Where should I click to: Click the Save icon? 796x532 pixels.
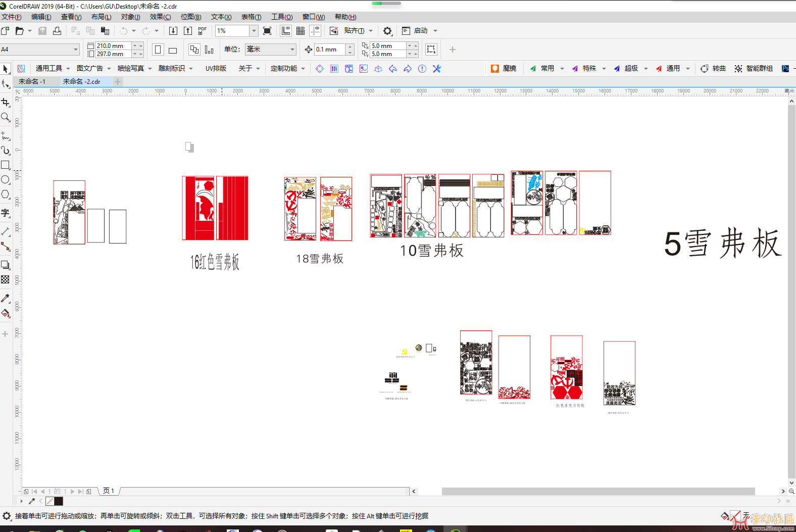click(42, 31)
